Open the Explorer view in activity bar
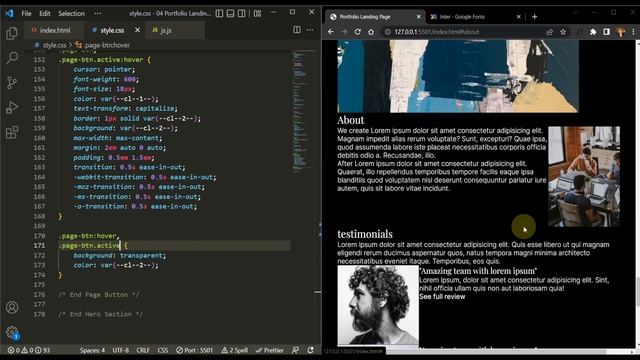This screenshot has width=640, height=360. [x=12, y=33]
